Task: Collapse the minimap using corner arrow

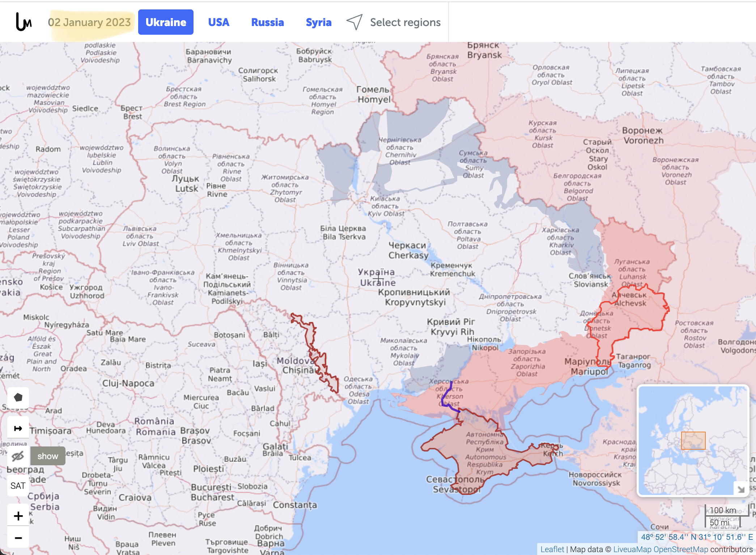Action: point(741,489)
